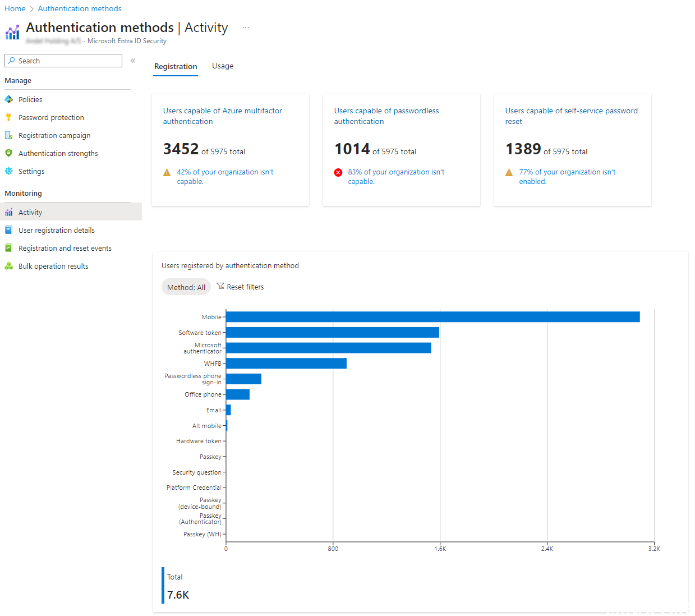695x616 pixels.
Task: Select the Registration tab
Action: click(176, 66)
